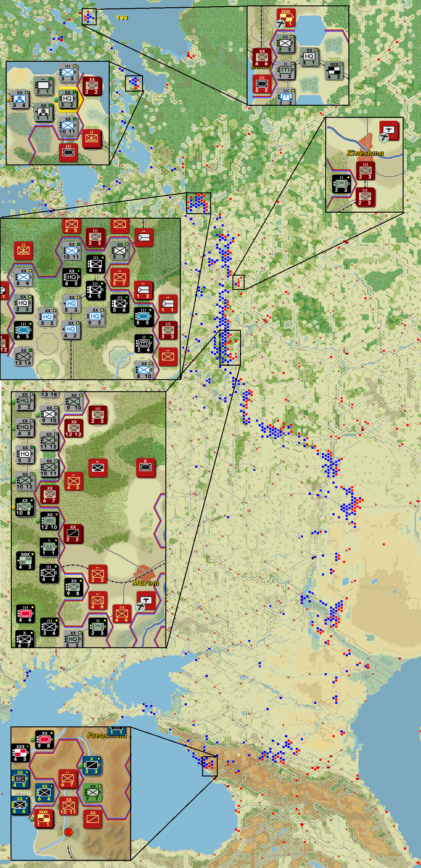The image size is (421, 868).
Task: Select the red XXXX 1-1 Front HQ counter
Action: click(x=43, y=819)
